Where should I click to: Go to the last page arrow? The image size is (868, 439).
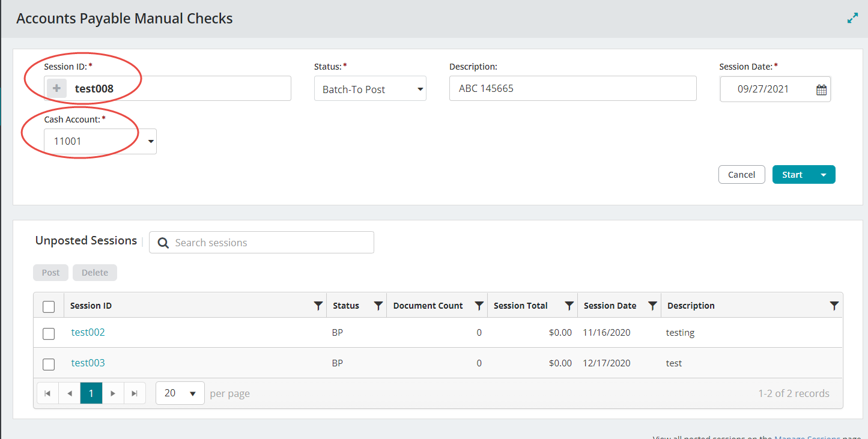click(x=135, y=393)
